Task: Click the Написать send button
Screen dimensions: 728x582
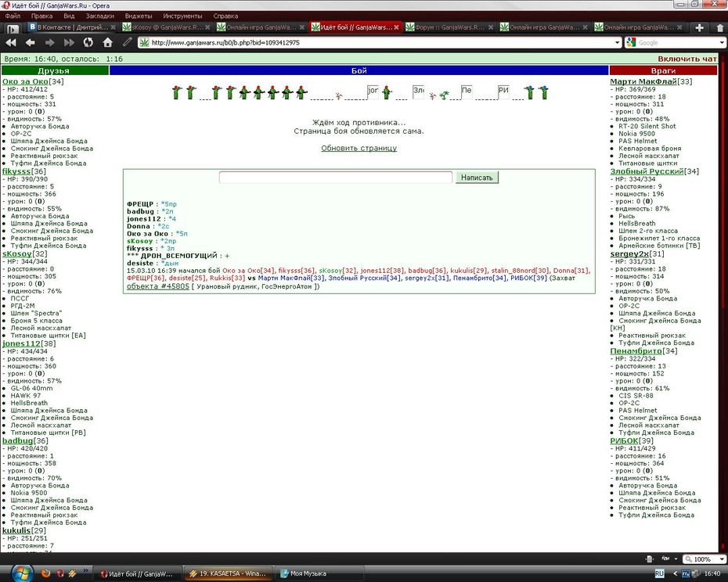Action: click(477, 178)
